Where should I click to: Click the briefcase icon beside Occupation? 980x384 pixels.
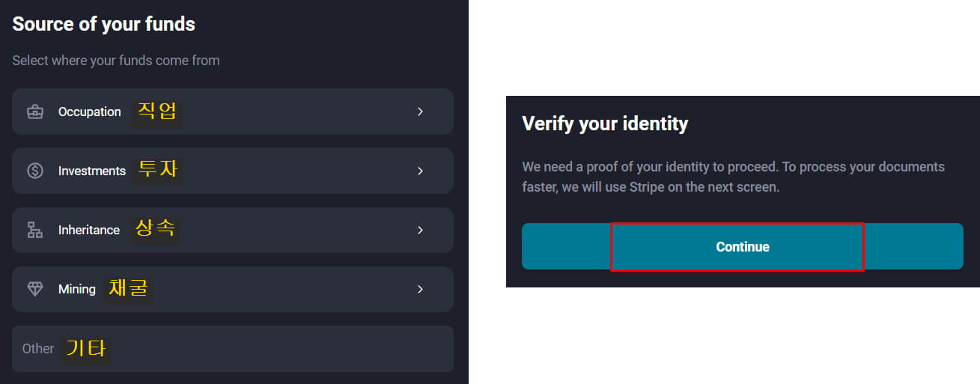35,112
